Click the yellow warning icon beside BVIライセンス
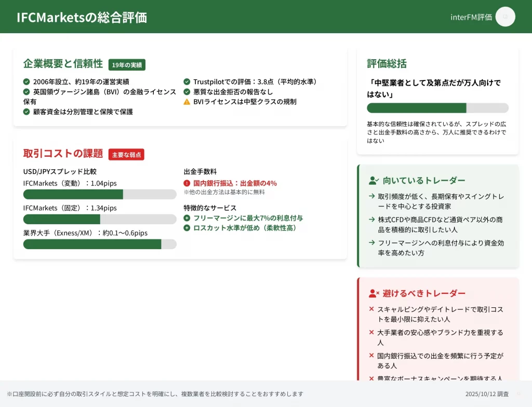532x407 pixels. (x=187, y=102)
